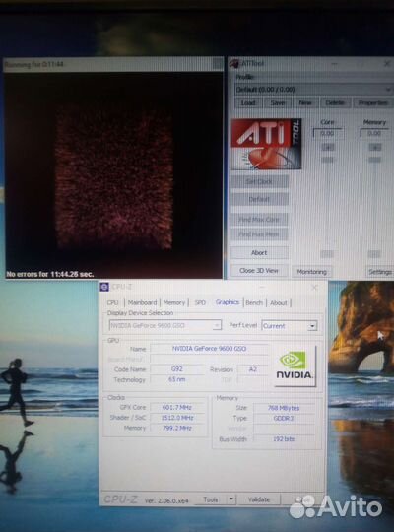Click the NVIDIA logo in CPU-Z
Screen dimensions: 394x532
[295, 366]
